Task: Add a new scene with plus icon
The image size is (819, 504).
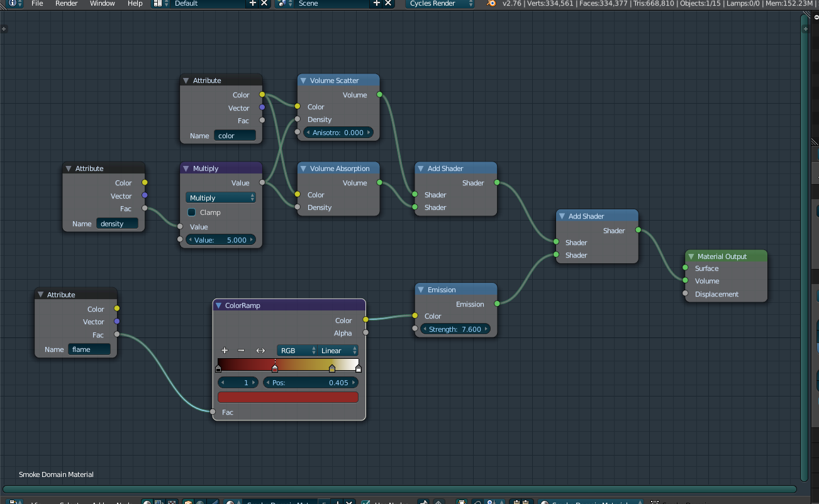Action: [x=377, y=3]
